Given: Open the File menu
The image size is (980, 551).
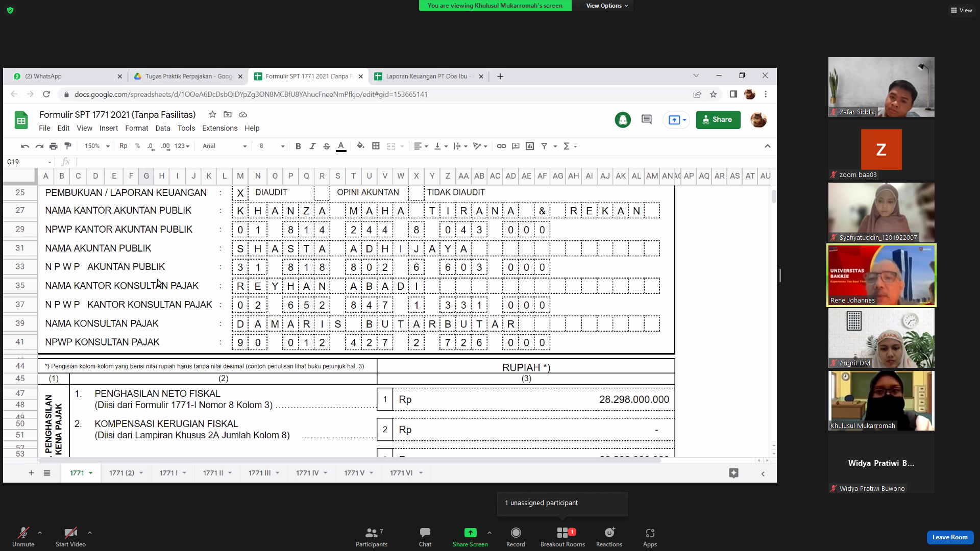Looking at the screenshot, I should [x=45, y=129].
